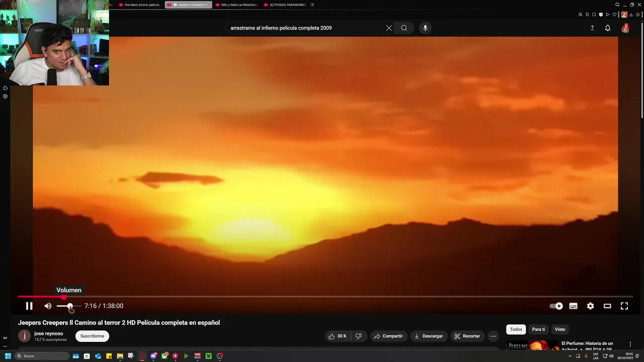This screenshot has width=644, height=362.
Task: Open the Minecraft taskbar icon
Action: (x=208, y=356)
